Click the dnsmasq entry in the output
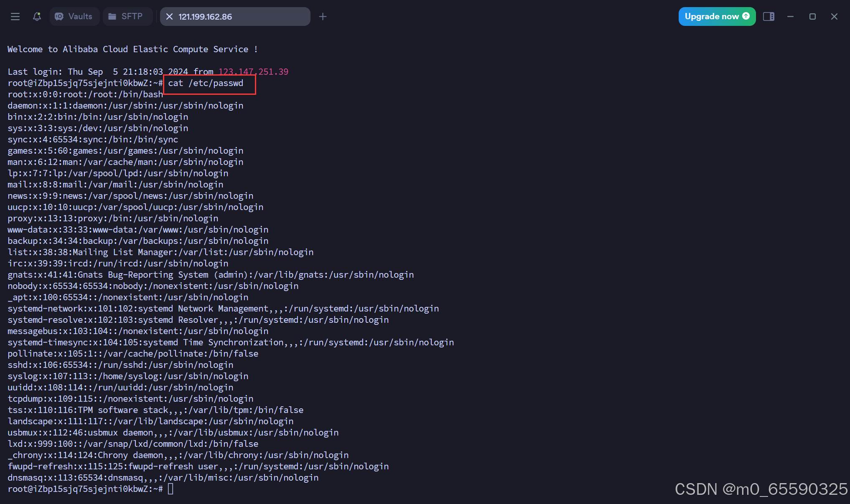 tap(163, 478)
